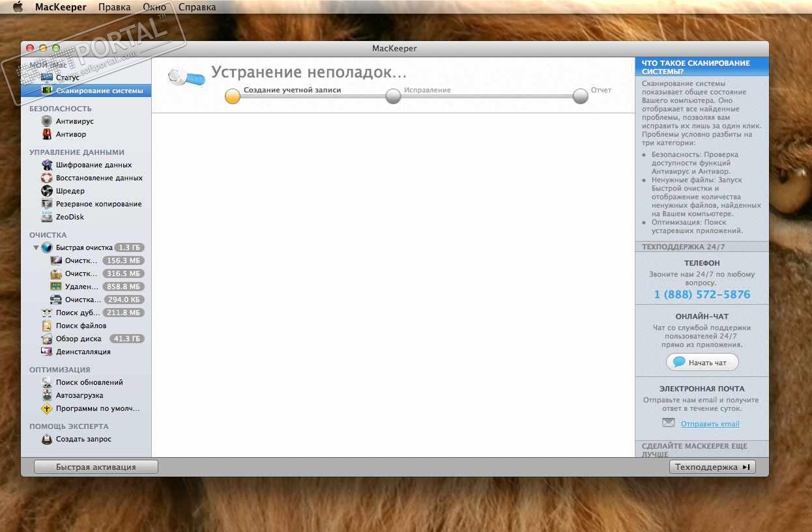Click the envelope icon by Отправить email
This screenshot has height=532, width=812.
pos(669,423)
